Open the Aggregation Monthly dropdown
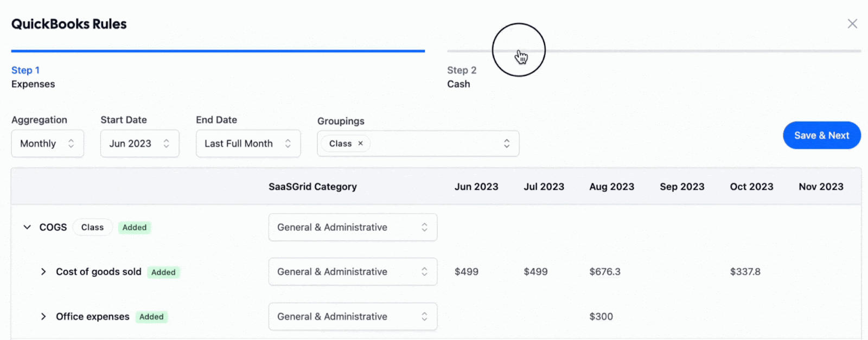 coord(48,144)
